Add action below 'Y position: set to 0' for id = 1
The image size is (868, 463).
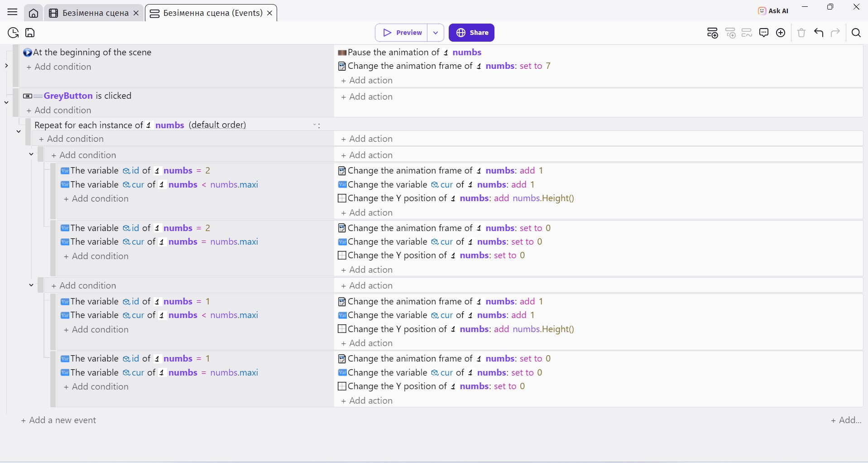tap(367, 401)
